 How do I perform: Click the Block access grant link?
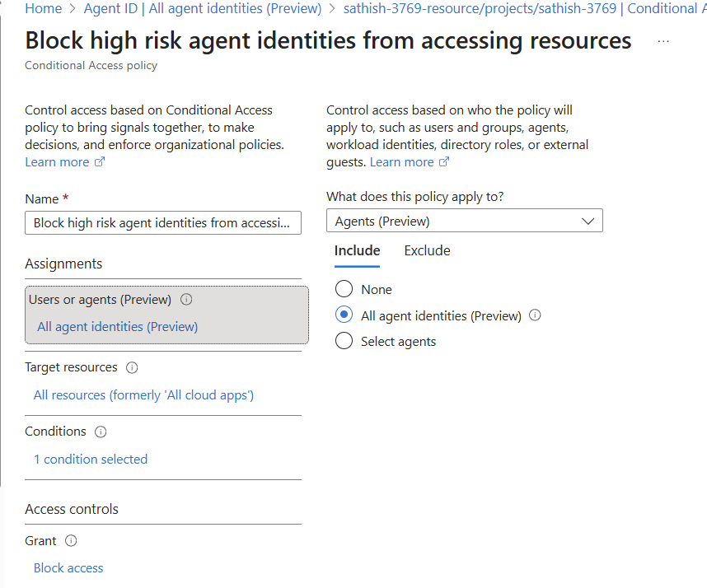(x=68, y=568)
